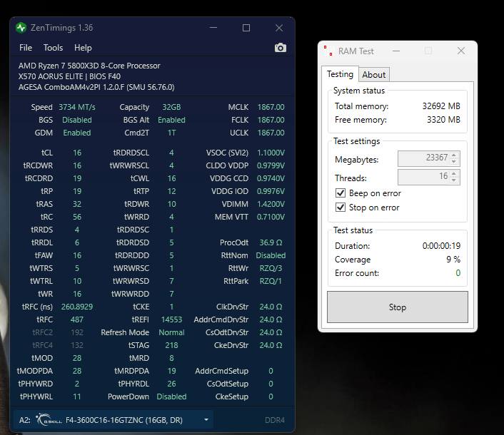Screen dimensions: 504x435
Task: Minimize the RAM Test window
Action: (x=396, y=51)
